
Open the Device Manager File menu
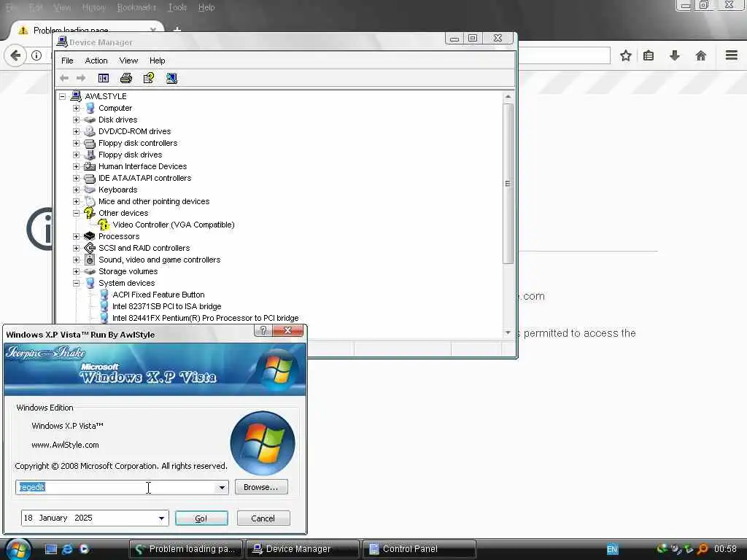point(67,61)
